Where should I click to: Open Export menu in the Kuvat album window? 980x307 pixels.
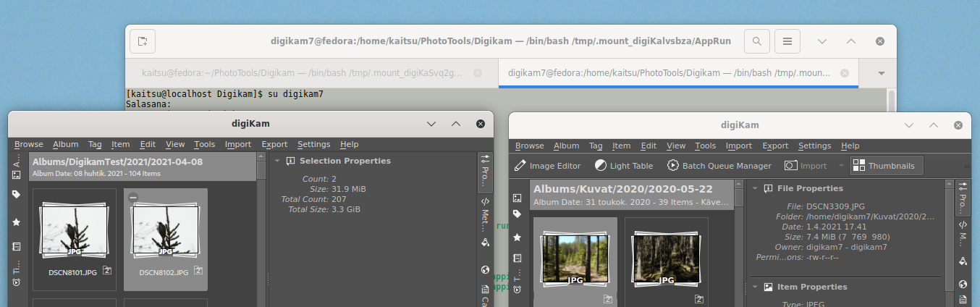(x=775, y=146)
